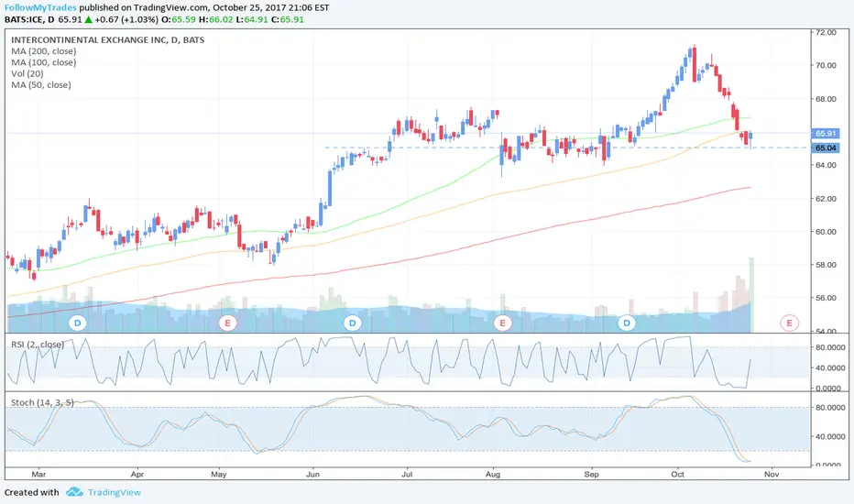Click the 60.00 price axis label

pos(826,232)
